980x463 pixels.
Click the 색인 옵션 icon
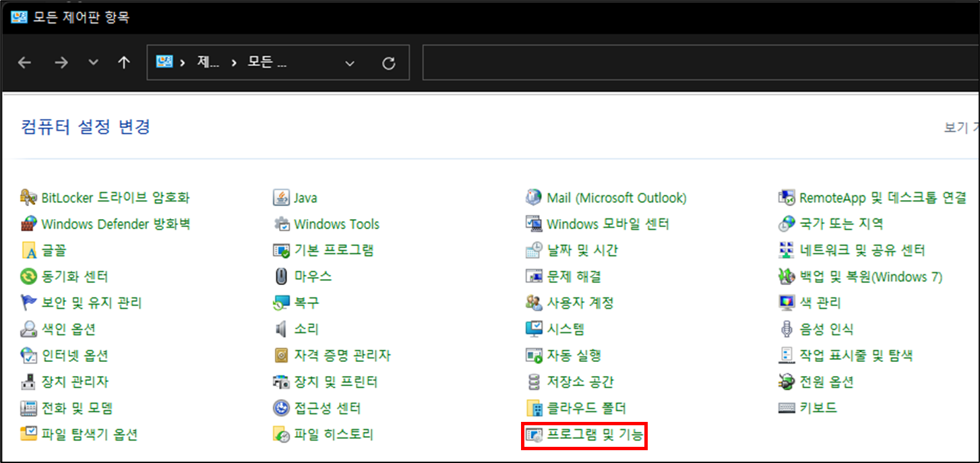28,329
